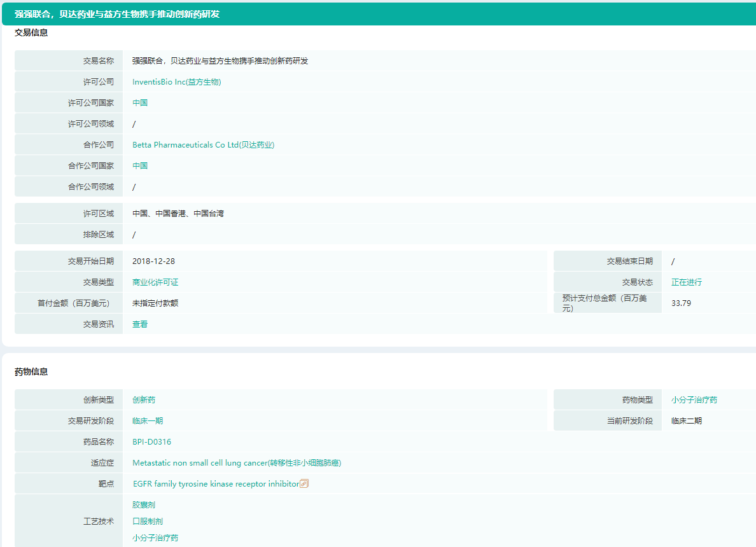756x547 pixels.
Task: Select the 临床二期 current stage value
Action: point(687,420)
